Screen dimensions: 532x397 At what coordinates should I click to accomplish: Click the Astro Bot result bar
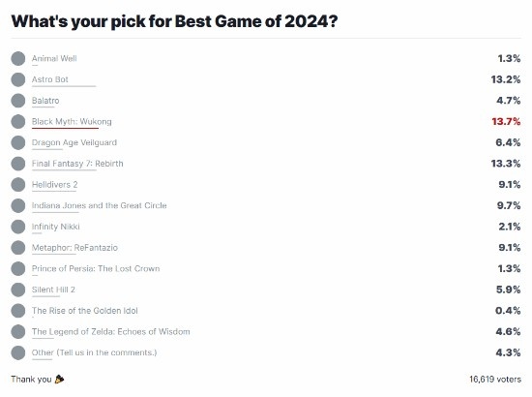[x=64, y=86]
